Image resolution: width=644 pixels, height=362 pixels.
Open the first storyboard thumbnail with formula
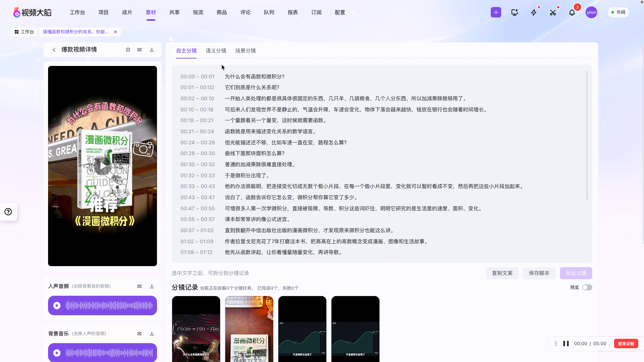[x=196, y=329]
